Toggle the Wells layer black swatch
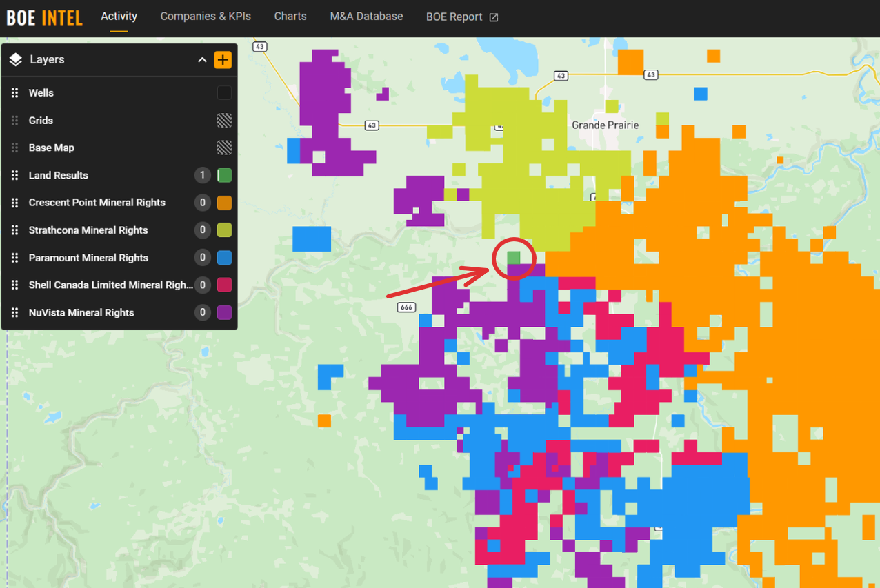 pos(224,93)
